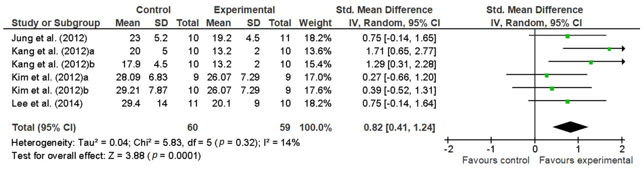Click the green marker for Lee et al. (2014)
This screenshot has height=169, width=644.
point(567,101)
